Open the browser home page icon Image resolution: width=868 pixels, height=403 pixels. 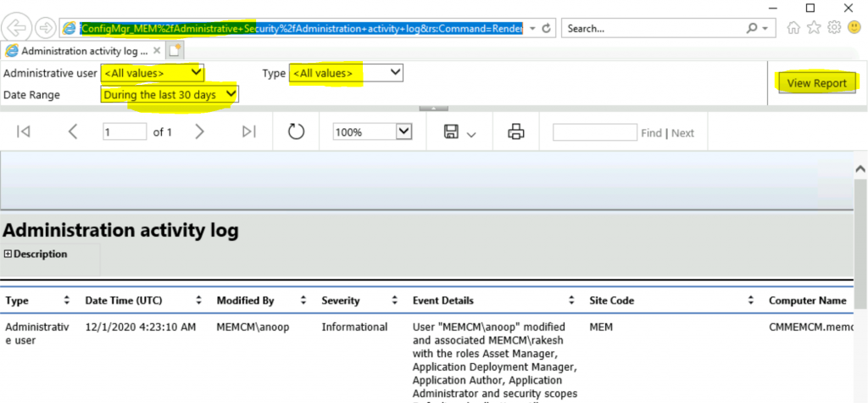point(793,28)
